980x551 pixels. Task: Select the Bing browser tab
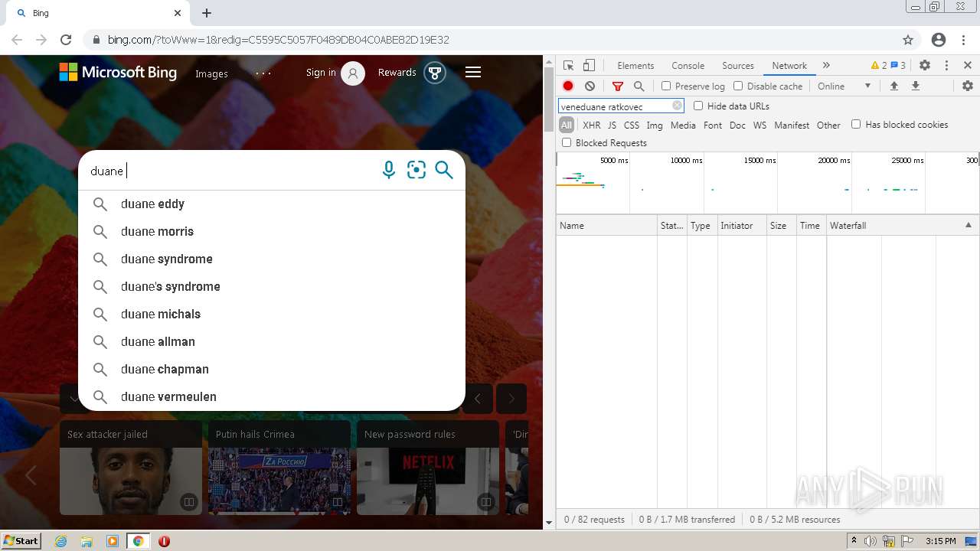(x=98, y=13)
